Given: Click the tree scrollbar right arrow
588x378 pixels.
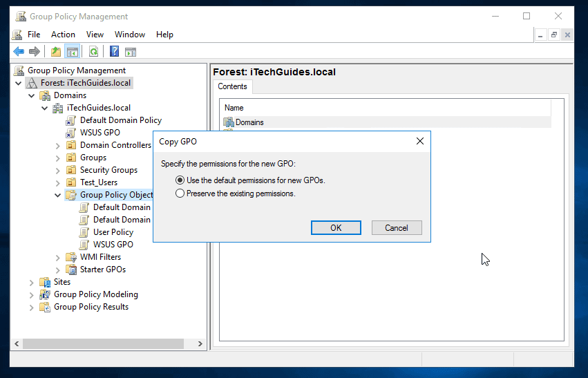Looking at the screenshot, I should (x=200, y=343).
